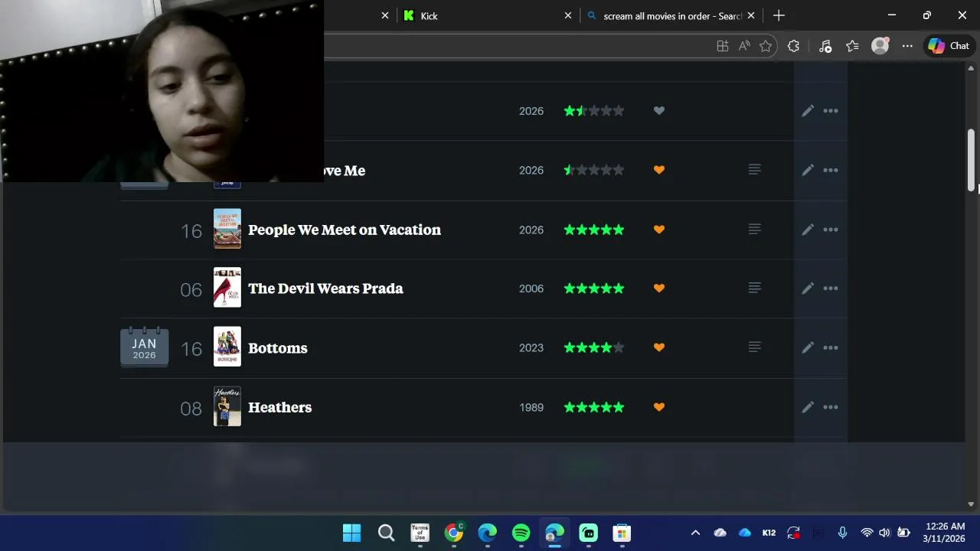The width and height of the screenshot is (980, 551).
Task: Click the pencil icon in the Bottoms row
Action: click(x=808, y=347)
